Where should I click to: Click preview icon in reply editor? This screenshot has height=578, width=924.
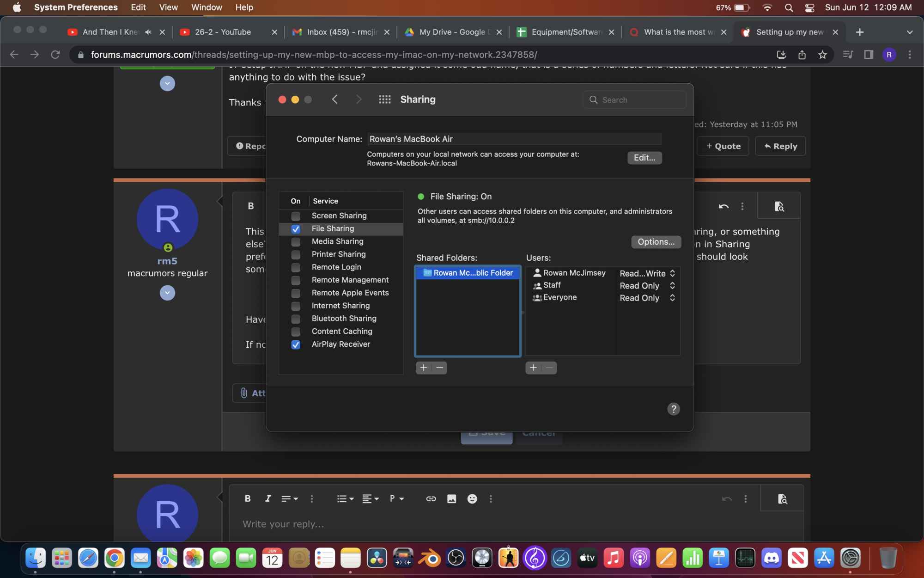[x=782, y=499]
